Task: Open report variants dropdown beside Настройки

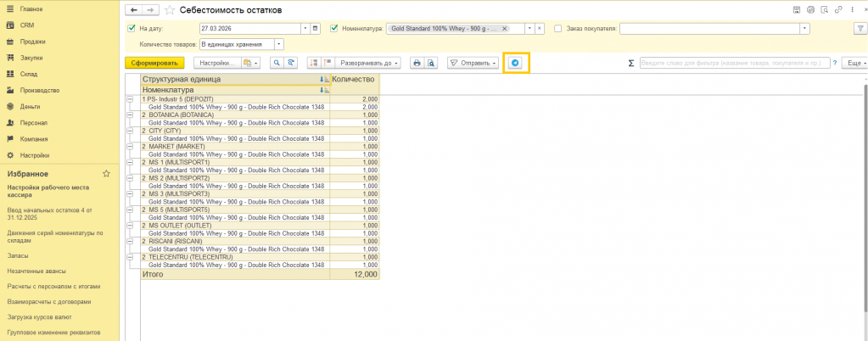Action: 251,63
